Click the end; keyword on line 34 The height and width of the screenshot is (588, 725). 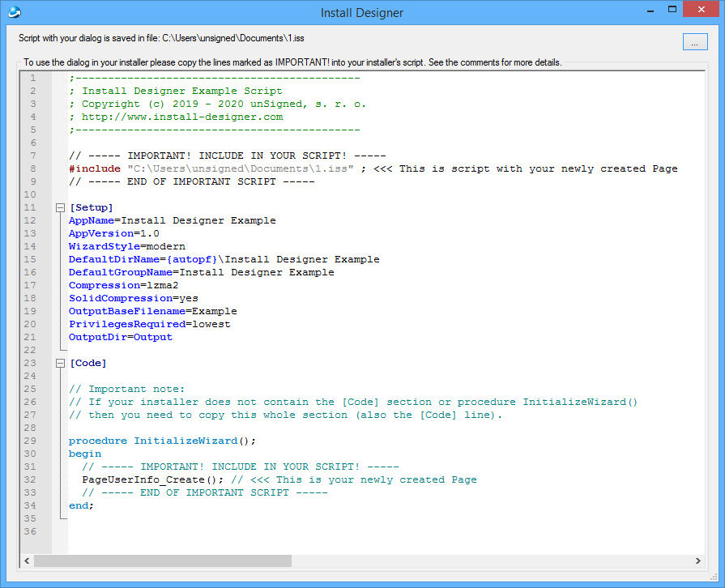pyautogui.click(x=81, y=505)
